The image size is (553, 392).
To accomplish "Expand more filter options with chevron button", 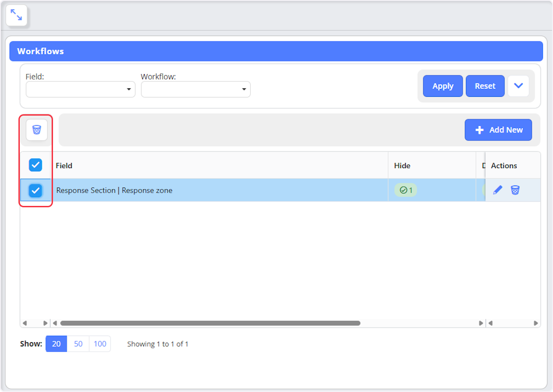I will coord(518,86).
